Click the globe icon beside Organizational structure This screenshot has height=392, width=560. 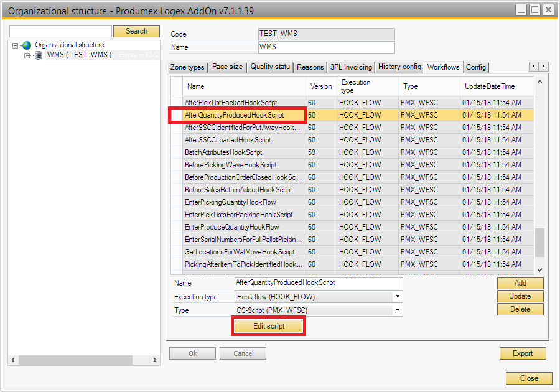pyautogui.click(x=26, y=45)
